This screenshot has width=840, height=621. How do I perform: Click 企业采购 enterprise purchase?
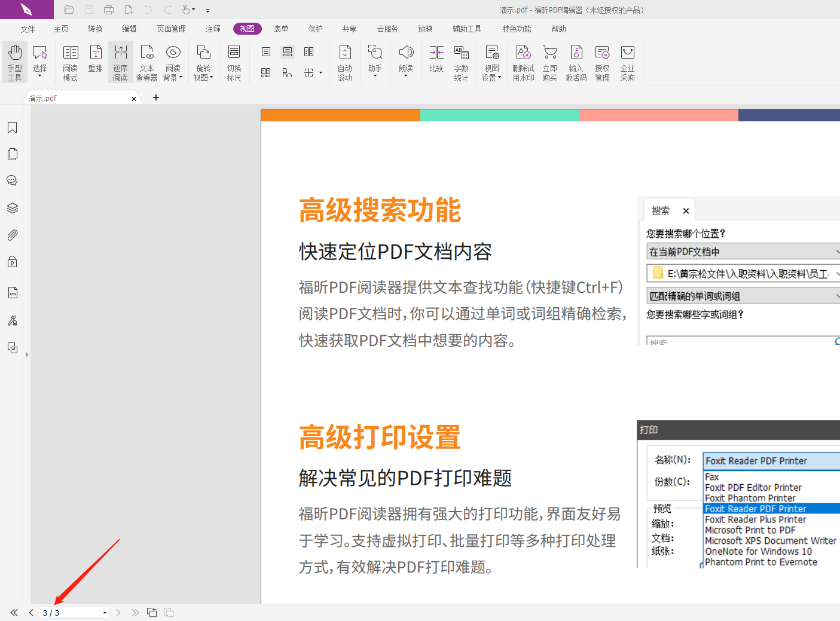(628, 62)
